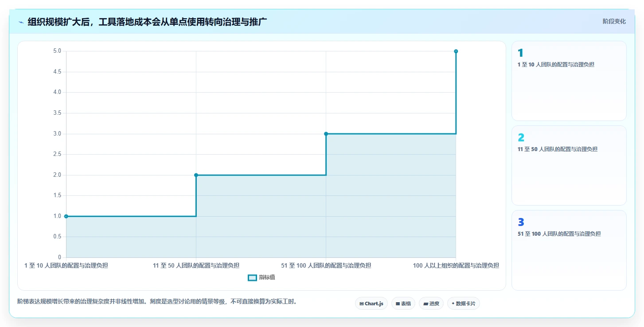This screenshot has height=327, width=644.
Task: Click the data point at value 2.0
Action: click(x=196, y=175)
